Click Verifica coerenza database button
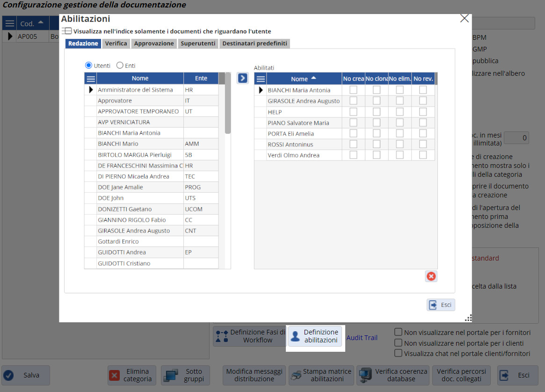This screenshot has height=392, width=545. (x=394, y=375)
